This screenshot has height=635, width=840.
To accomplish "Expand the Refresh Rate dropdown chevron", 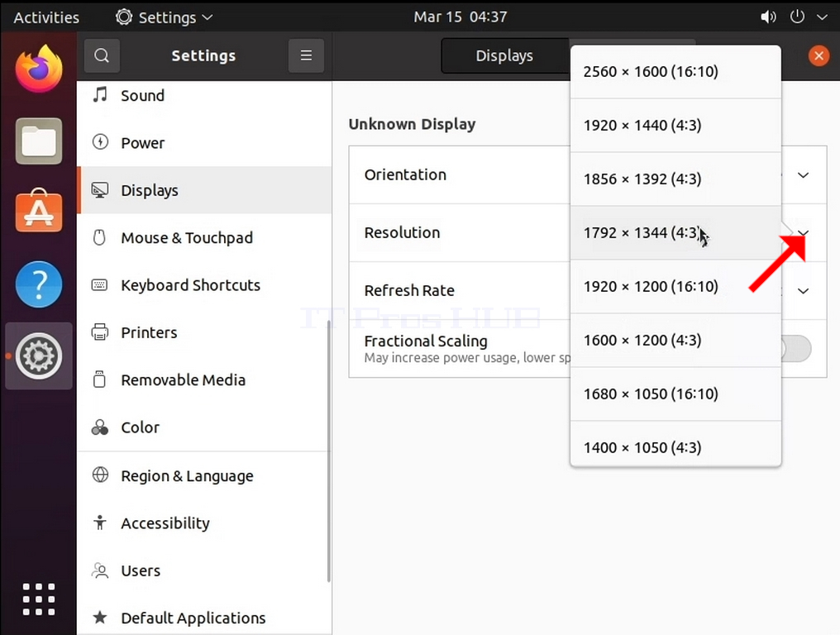I will pyautogui.click(x=803, y=291).
